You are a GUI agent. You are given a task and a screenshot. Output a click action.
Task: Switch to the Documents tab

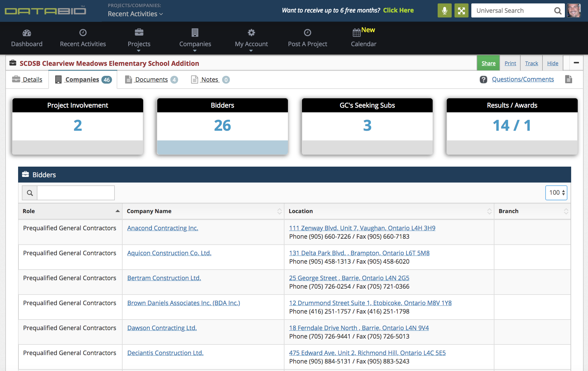coord(151,80)
